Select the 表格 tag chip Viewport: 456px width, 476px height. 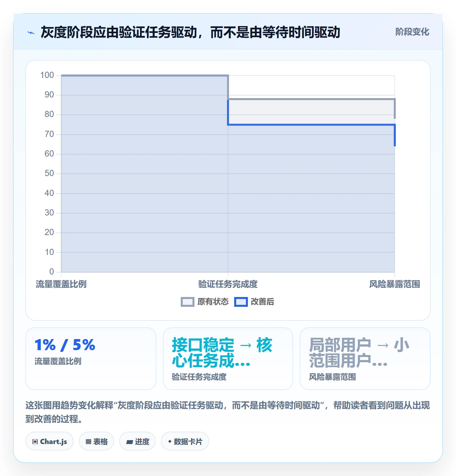(x=96, y=441)
